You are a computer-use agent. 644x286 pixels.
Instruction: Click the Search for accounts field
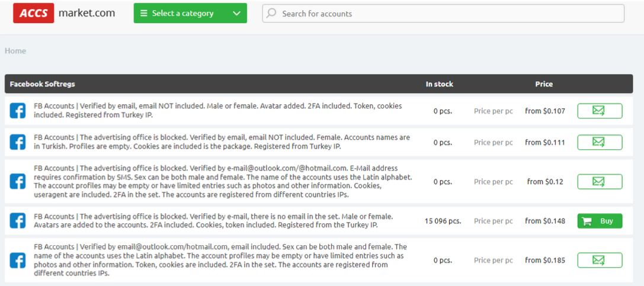[443, 14]
